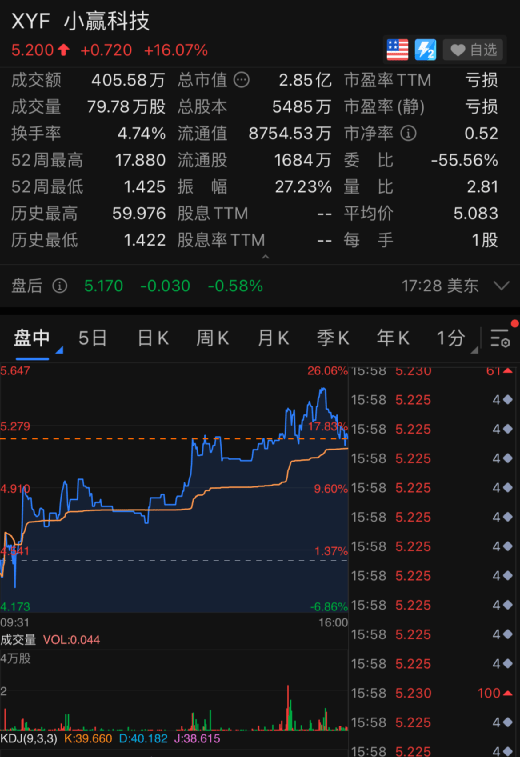Click after-hours change -0.58%
520x757 pixels.
tap(235, 286)
